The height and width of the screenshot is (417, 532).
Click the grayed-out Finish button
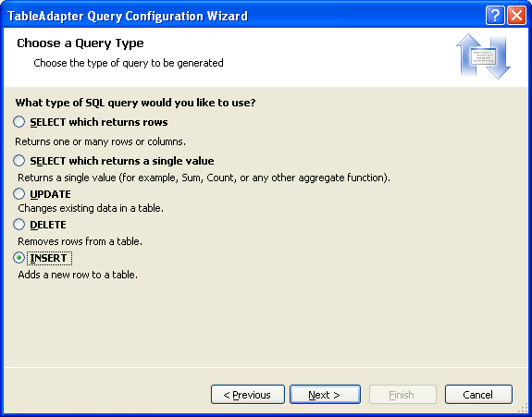click(x=402, y=395)
